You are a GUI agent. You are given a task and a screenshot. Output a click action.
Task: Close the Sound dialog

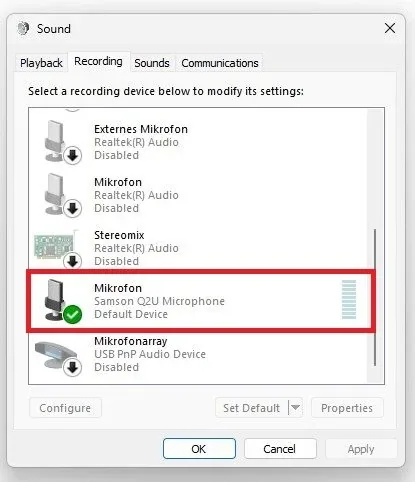(390, 28)
